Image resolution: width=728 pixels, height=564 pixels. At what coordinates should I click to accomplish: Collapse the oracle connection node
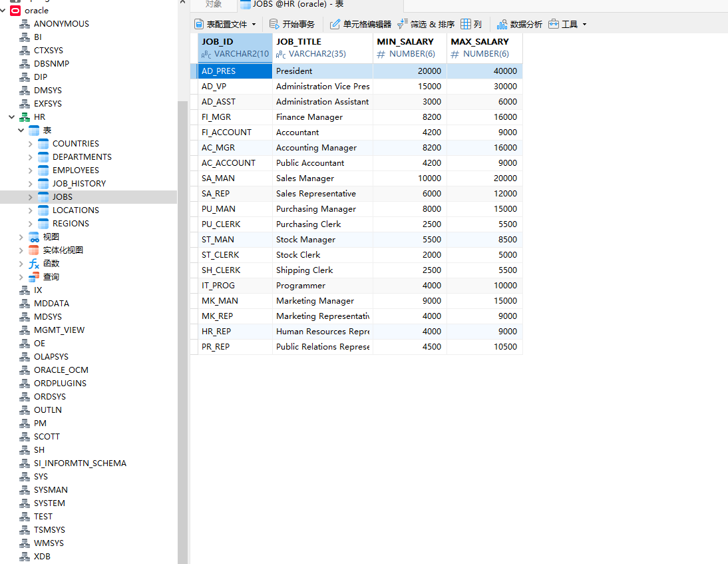point(3,10)
